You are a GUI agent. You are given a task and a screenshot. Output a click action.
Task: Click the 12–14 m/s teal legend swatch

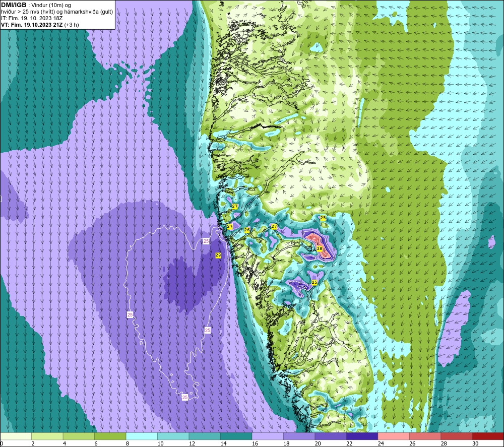point(205,436)
